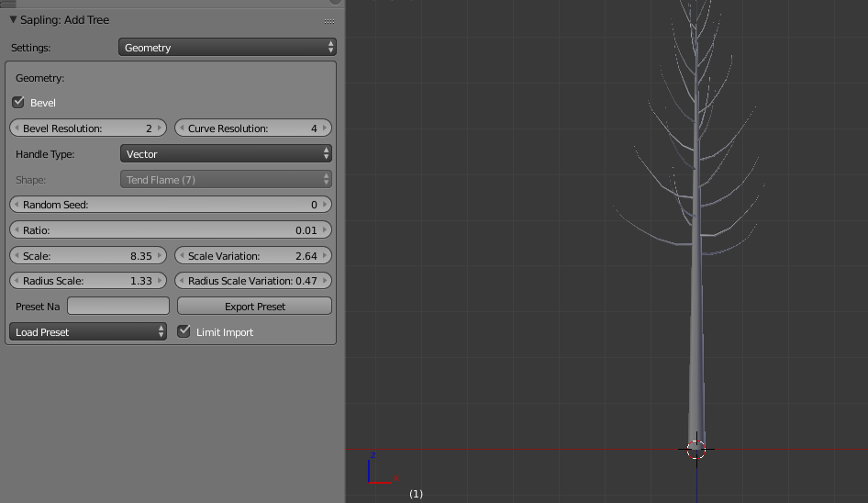Image resolution: width=868 pixels, height=503 pixels.
Task: Decrease Scale Variation with left arrow
Action: pos(182,256)
